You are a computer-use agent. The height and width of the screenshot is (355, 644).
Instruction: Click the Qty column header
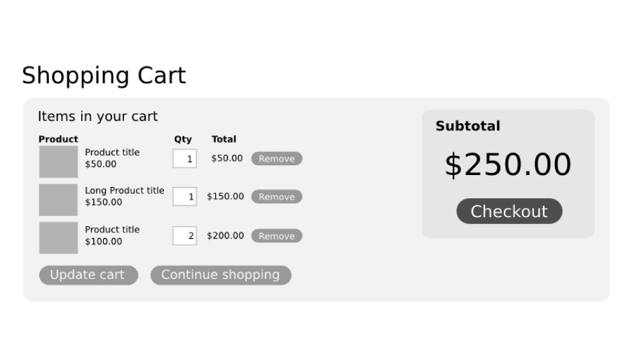[183, 139]
